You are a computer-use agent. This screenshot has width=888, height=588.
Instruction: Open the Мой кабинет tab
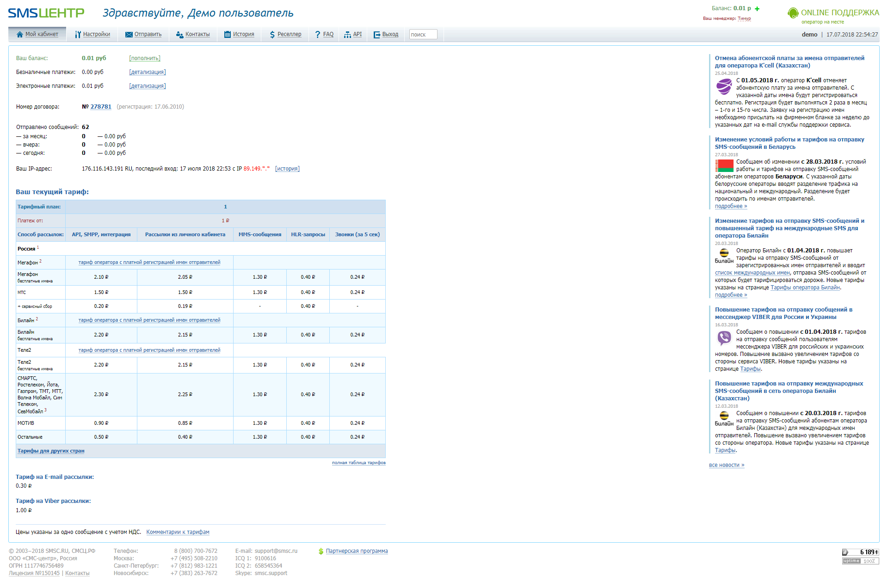tap(37, 34)
